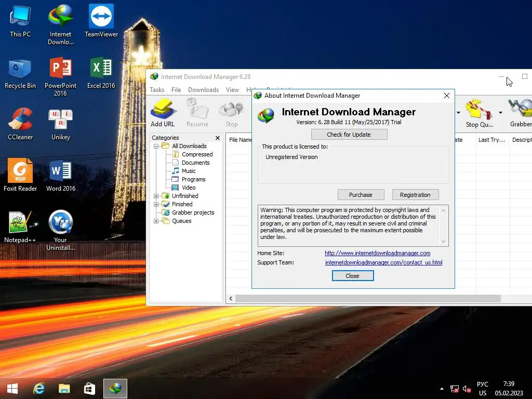Image resolution: width=532 pixels, height=399 pixels.
Task: Open dropdown arrow left of Stop Queue
Action: (x=458, y=113)
